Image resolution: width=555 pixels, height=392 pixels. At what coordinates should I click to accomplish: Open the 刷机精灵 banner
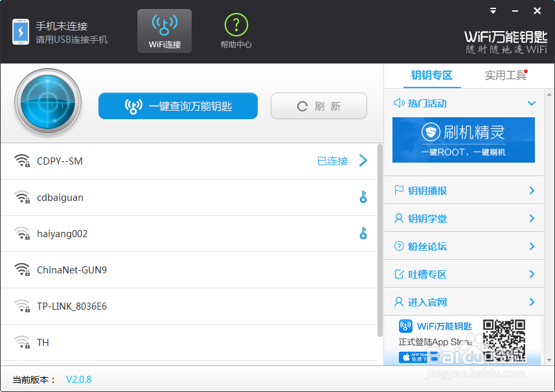(x=463, y=140)
